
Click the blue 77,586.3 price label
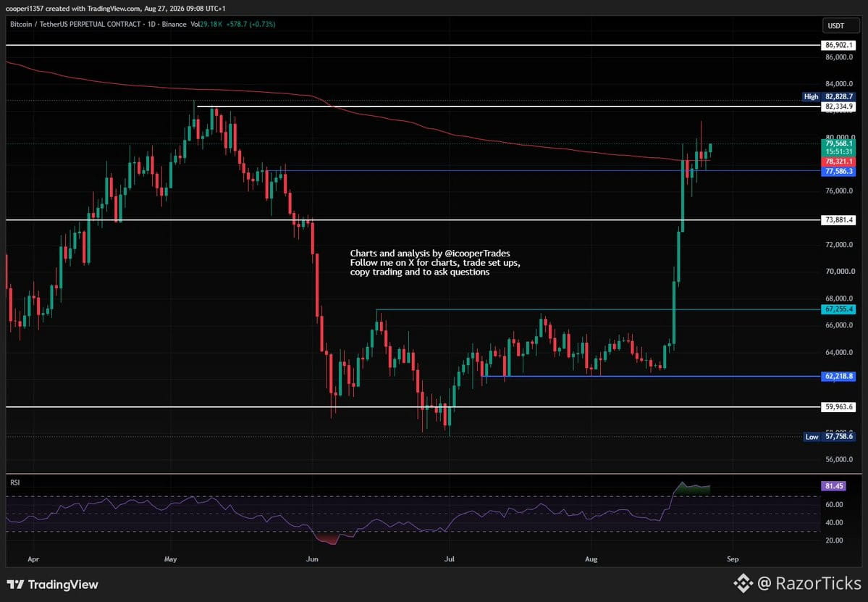838,172
